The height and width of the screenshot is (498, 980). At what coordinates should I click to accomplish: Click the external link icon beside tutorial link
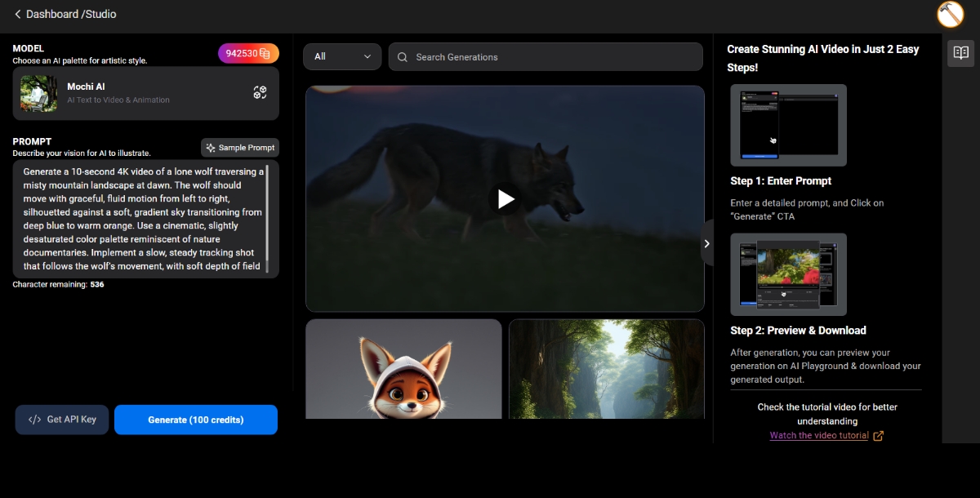pos(879,436)
